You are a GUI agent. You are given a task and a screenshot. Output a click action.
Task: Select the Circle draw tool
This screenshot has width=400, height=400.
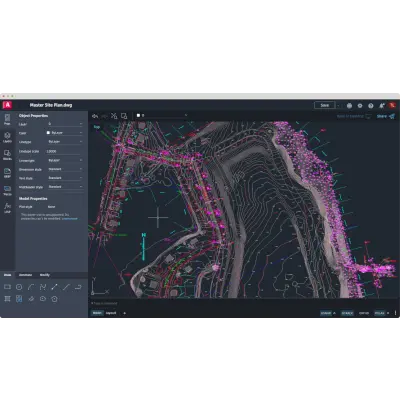(x=19, y=287)
